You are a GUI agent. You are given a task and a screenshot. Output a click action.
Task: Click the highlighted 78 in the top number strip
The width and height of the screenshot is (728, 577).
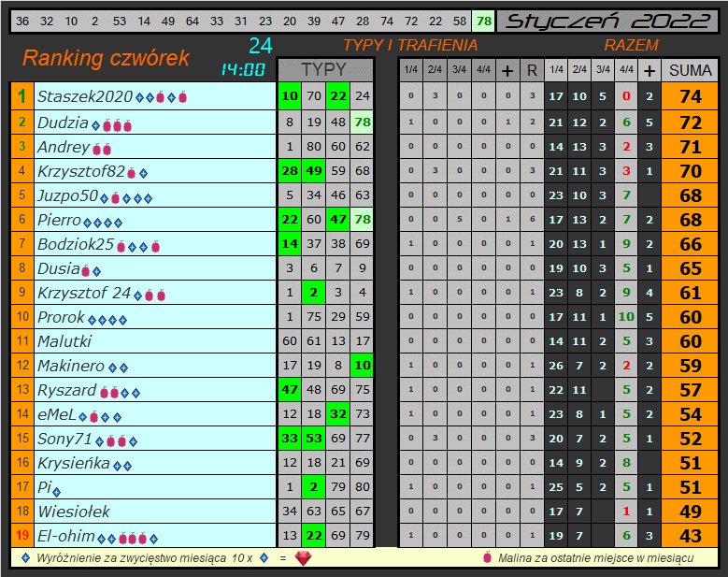(x=484, y=21)
